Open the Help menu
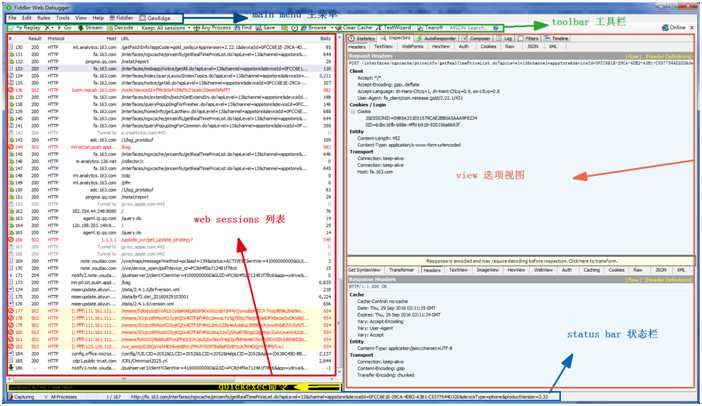 click(98, 18)
